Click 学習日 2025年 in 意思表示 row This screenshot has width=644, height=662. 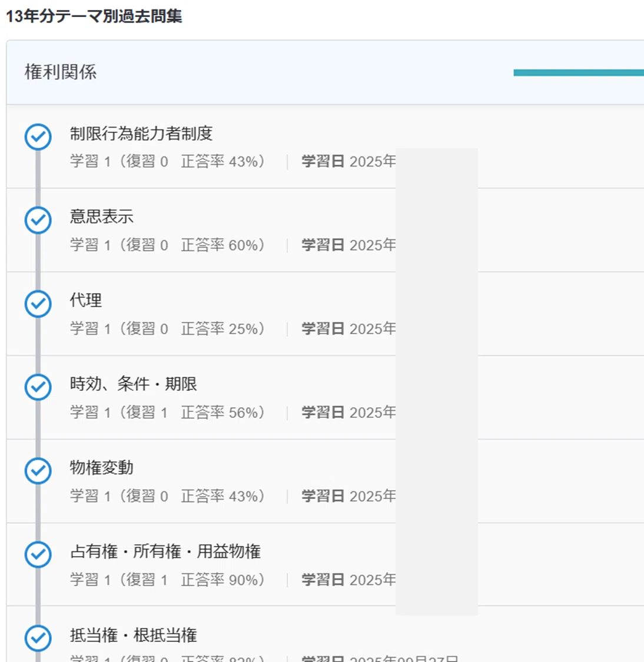[x=348, y=245]
